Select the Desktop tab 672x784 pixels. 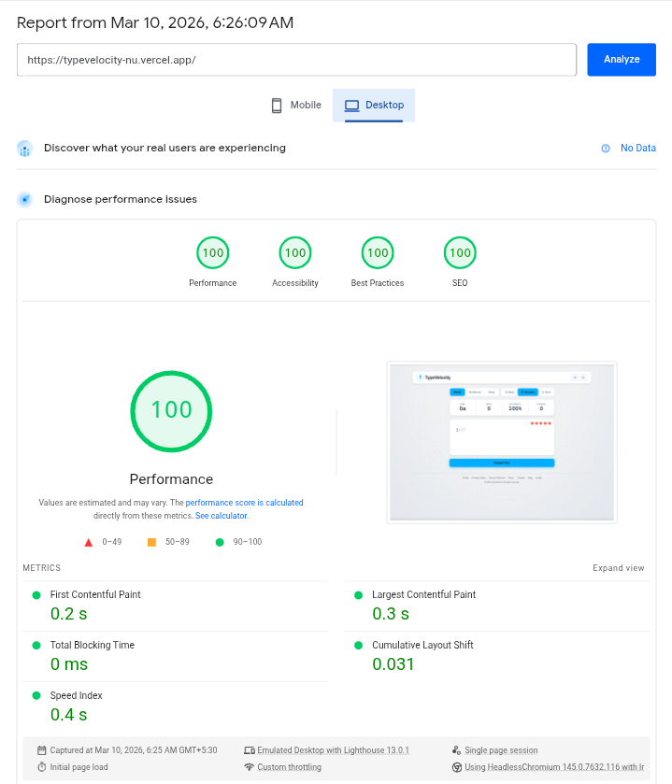(374, 106)
